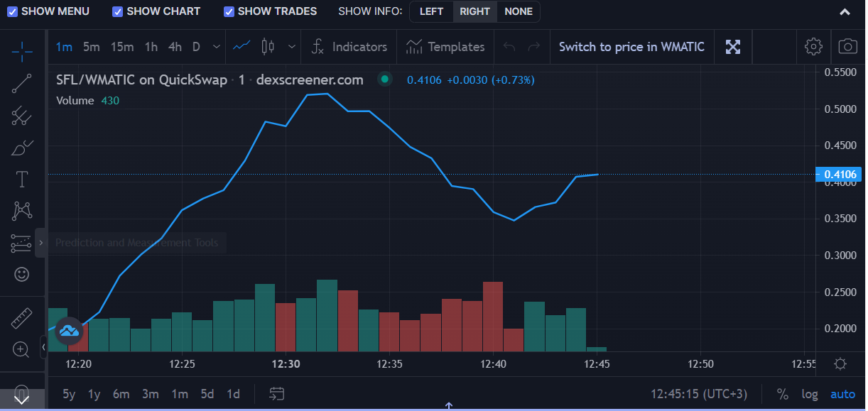Image resolution: width=868 pixels, height=411 pixels.
Task: Select the brush drawing tool
Action: tap(22, 148)
